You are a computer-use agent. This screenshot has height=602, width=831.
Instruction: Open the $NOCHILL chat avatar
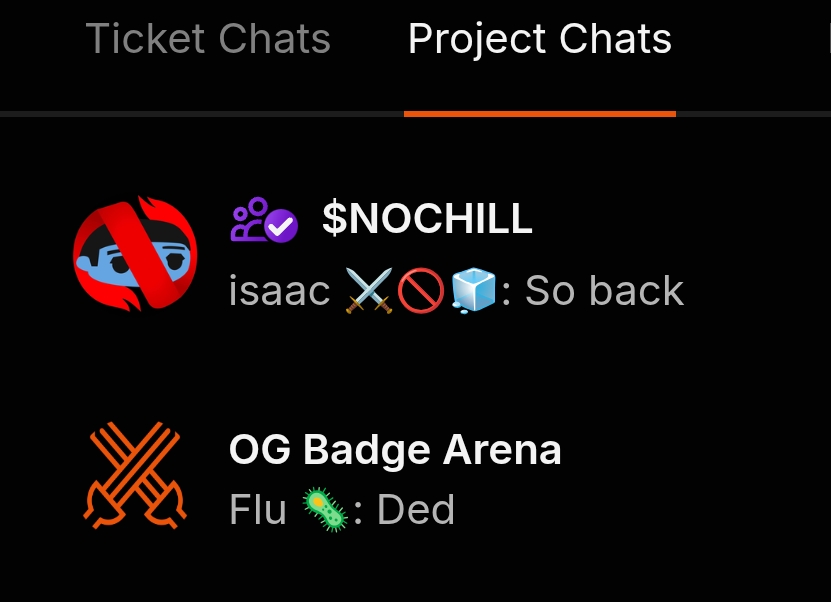click(x=136, y=253)
